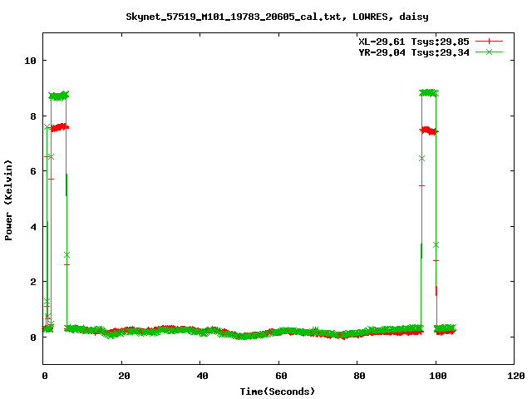Click the Time(Seconds) x-axis label

click(x=278, y=392)
